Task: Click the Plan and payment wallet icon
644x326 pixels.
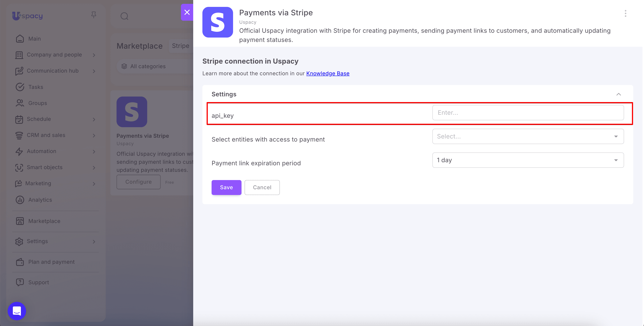Action: pyautogui.click(x=20, y=262)
